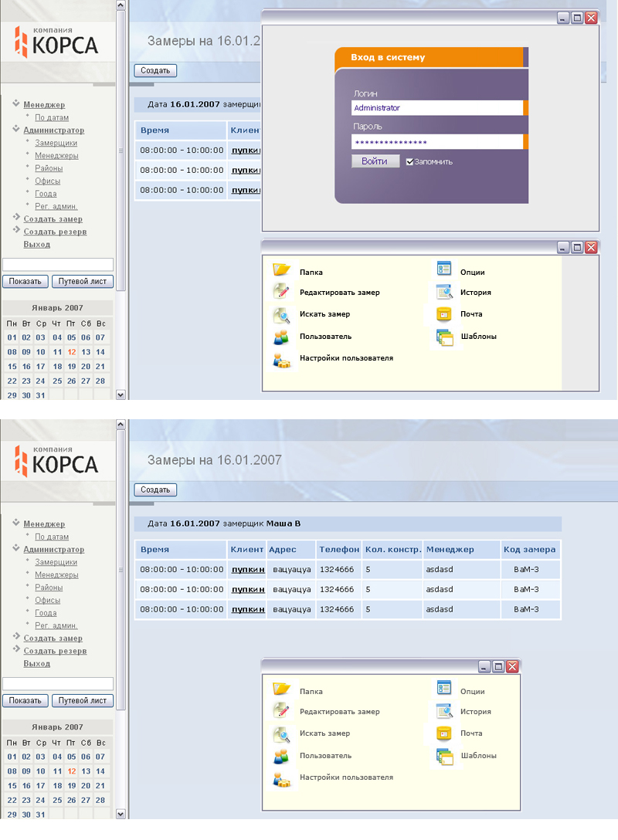Click the Создать button in the upper screenshot
618x840 pixels.
click(155, 70)
